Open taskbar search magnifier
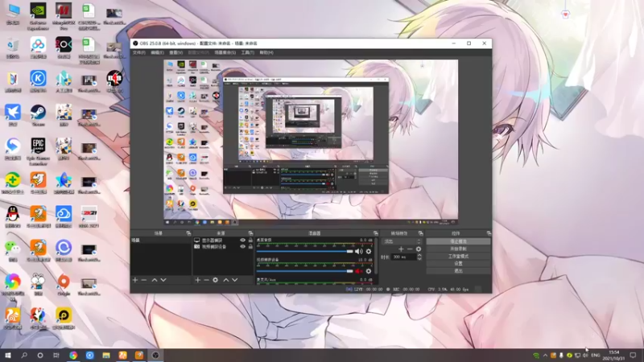The width and height of the screenshot is (644, 362). coord(24,356)
